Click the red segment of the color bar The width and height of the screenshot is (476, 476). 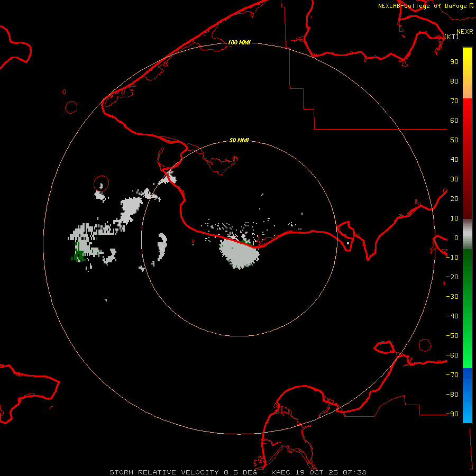click(467, 159)
